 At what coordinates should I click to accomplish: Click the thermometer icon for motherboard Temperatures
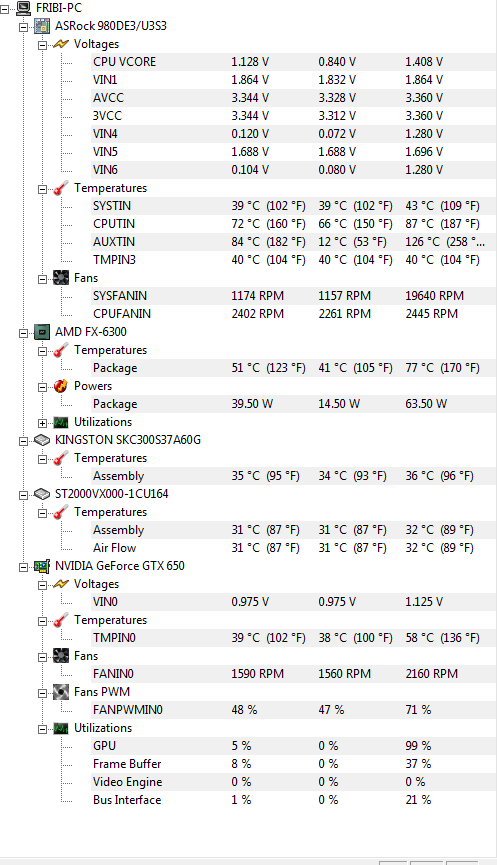pyautogui.click(x=61, y=188)
